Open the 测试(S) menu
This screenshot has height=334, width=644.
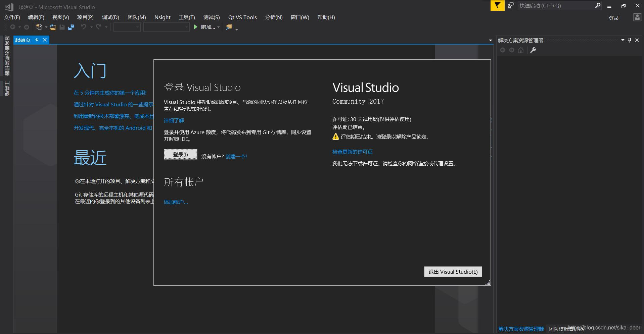[212, 17]
